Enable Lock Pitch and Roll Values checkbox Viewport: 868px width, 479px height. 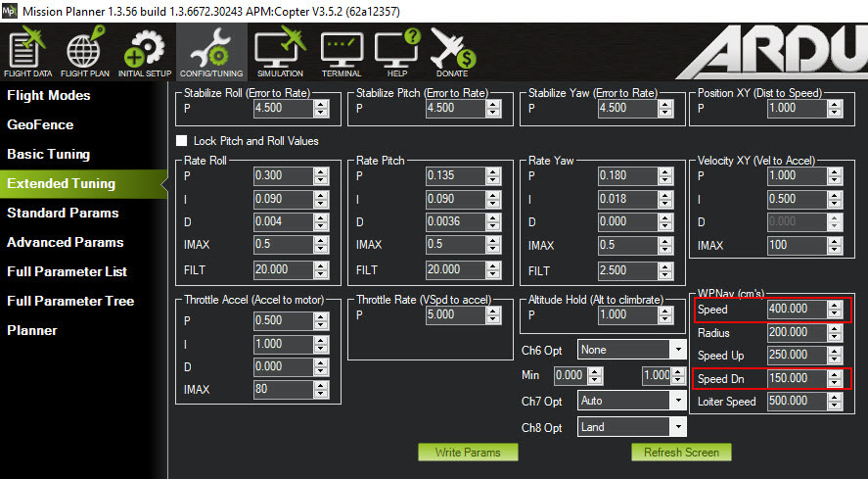pyautogui.click(x=181, y=141)
